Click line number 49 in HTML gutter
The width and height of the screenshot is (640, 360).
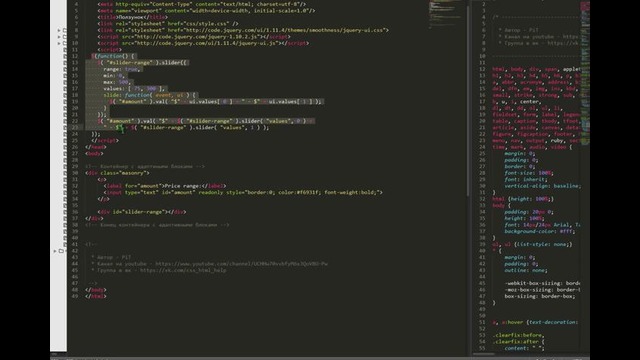[75, 296]
